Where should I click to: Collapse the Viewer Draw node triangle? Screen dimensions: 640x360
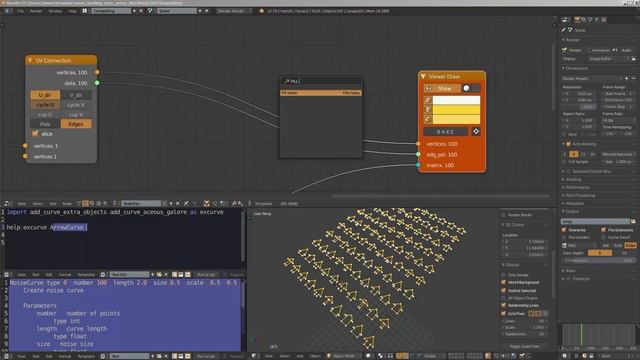pyautogui.click(x=423, y=76)
